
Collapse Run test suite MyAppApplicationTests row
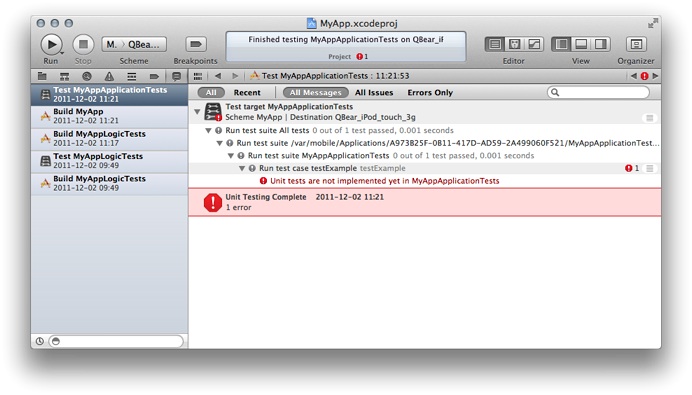[x=231, y=155]
